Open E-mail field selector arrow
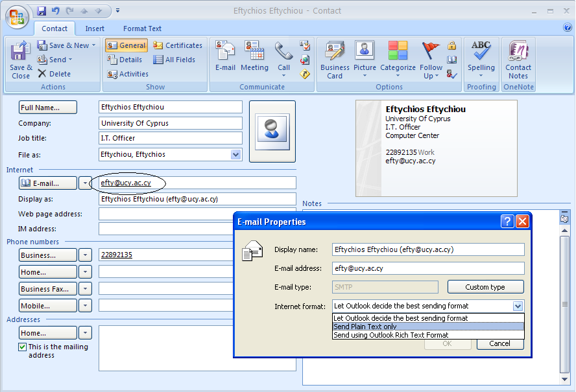This screenshot has width=576, height=392. pos(85,183)
